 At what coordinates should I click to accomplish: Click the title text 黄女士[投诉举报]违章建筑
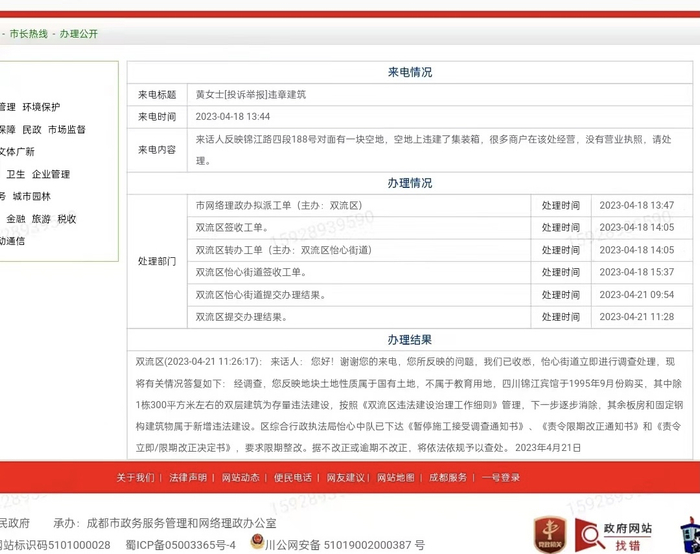tap(251, 95)
